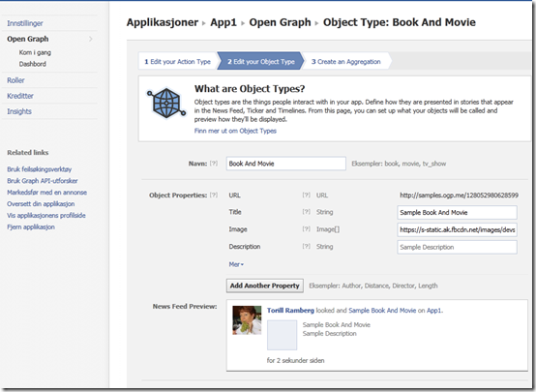Open Innstillinger in sidebar
The height and width of the screenshot is (392, 536).
[x=25, y=23]
